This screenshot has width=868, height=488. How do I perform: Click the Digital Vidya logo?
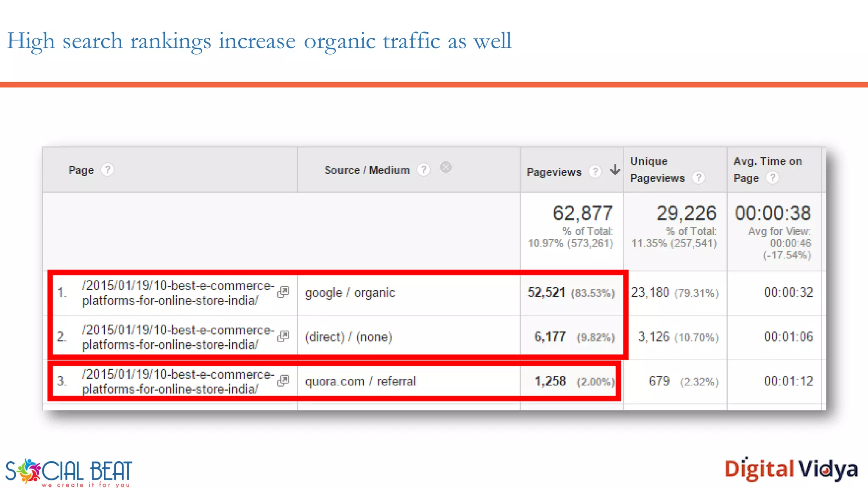(791, 469)
